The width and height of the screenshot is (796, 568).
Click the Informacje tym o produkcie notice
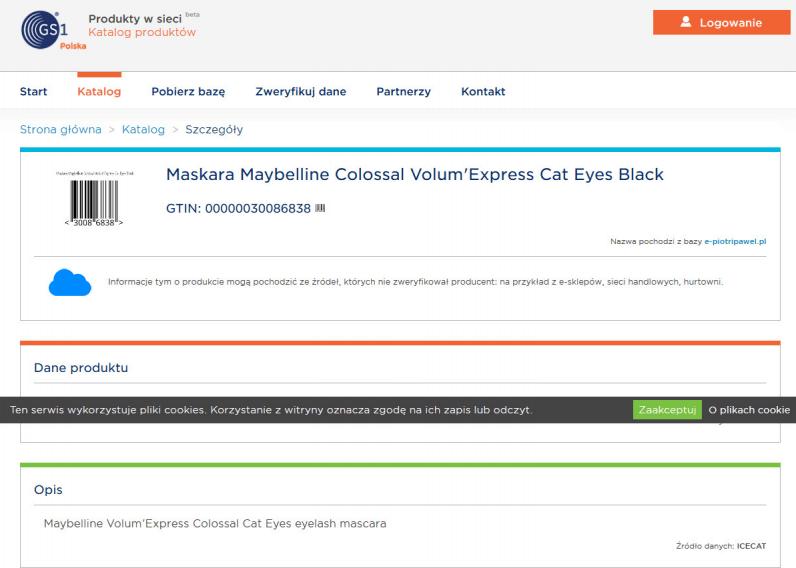[415, 282]
